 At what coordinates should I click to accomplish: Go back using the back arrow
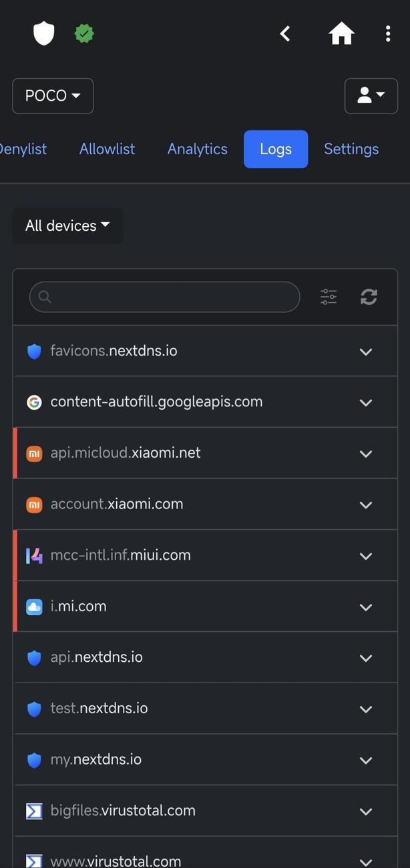(x=285, y=33)
